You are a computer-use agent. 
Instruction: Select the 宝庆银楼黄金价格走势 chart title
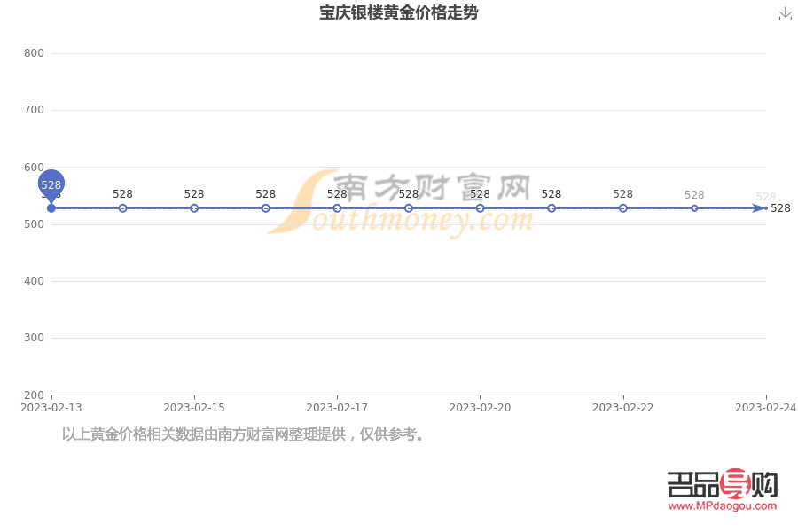pyautogui.click(x=399, y=13)
